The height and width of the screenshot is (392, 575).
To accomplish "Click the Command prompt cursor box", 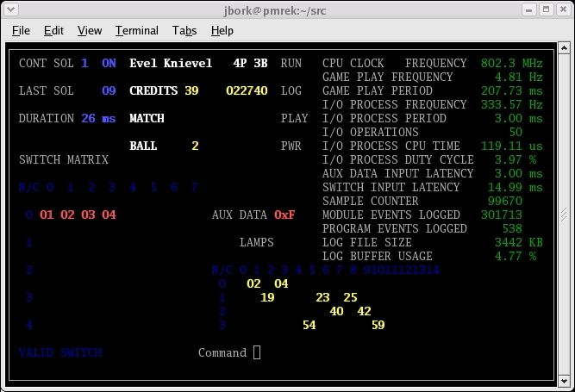I will (257, 352).
